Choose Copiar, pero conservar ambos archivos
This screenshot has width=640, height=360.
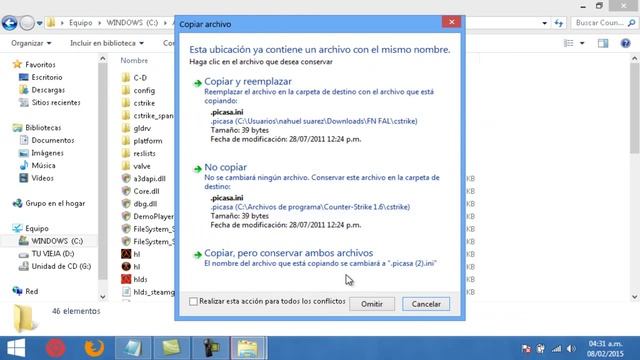click(289, 253)
